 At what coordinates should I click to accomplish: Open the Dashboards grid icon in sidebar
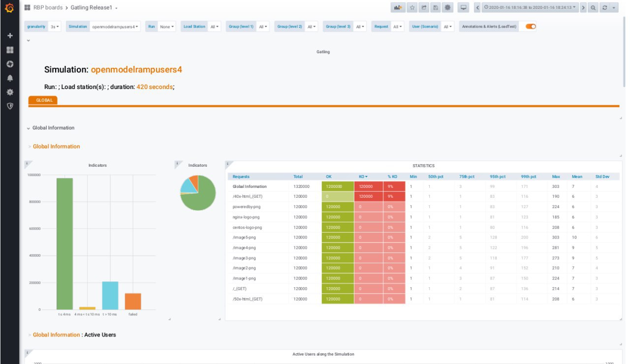[9, 50]
